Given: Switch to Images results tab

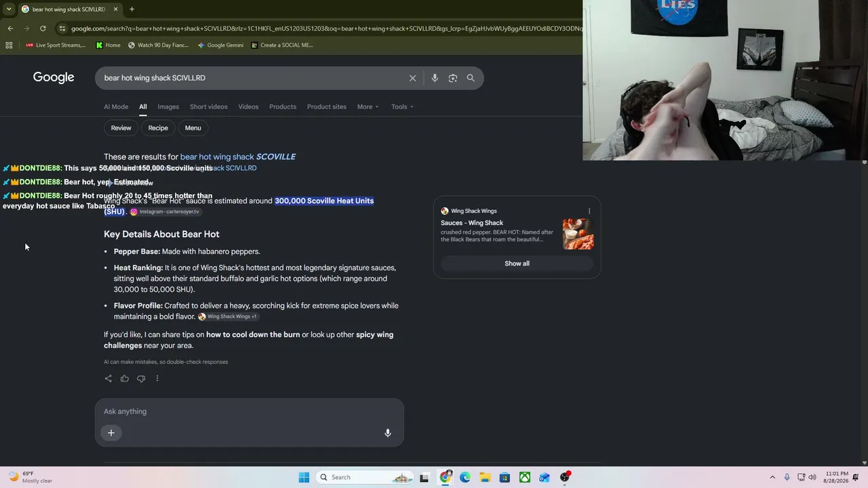Looking at the screenshot, I should click(168, 106).
